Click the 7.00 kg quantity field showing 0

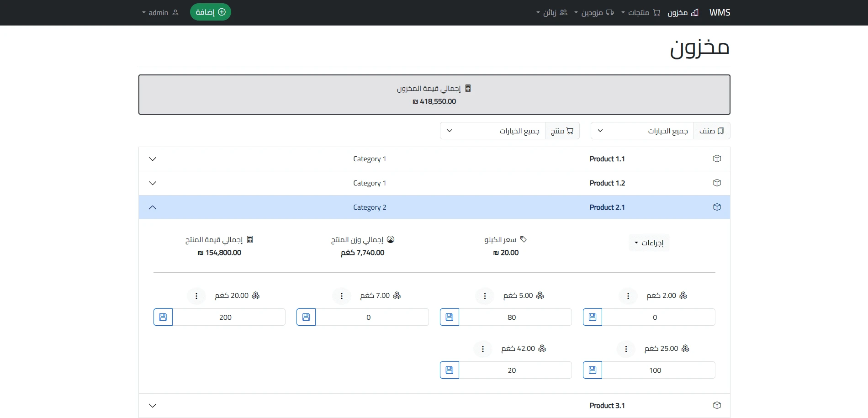pos(372,317)
